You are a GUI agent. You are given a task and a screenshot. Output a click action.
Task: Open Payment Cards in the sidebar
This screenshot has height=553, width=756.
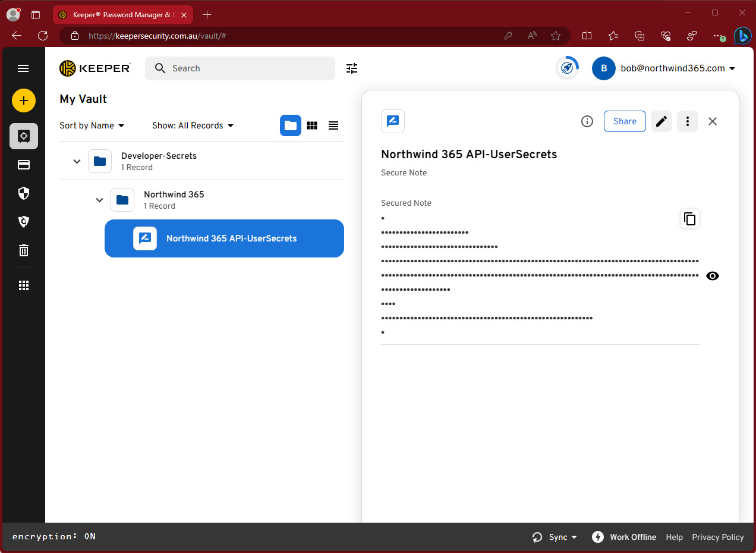pos(24,165)
